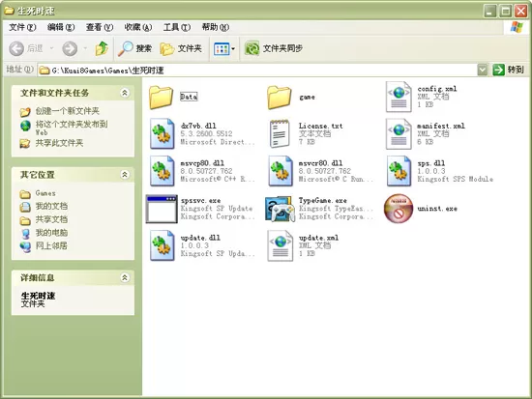Open the Search (搜索) toolbar button

click(x=135, y=48)
